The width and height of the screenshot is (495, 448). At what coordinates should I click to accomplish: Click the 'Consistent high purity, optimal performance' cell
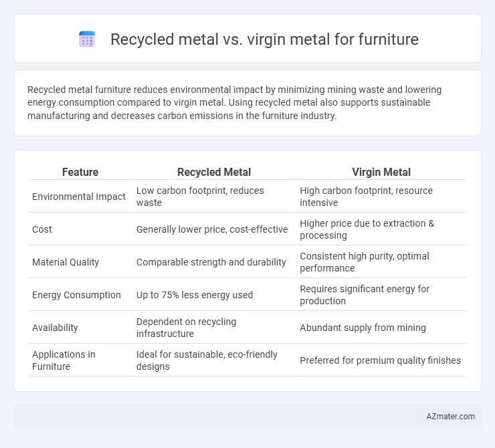coord(381,262)
